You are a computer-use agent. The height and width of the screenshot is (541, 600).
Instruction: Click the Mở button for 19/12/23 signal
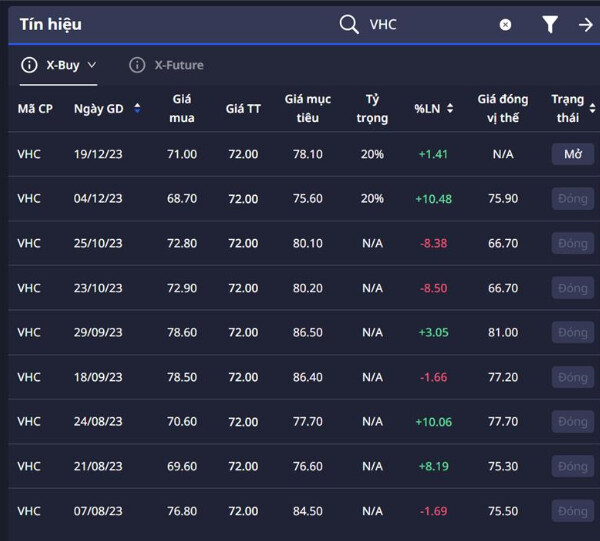[x=572, y=154]
